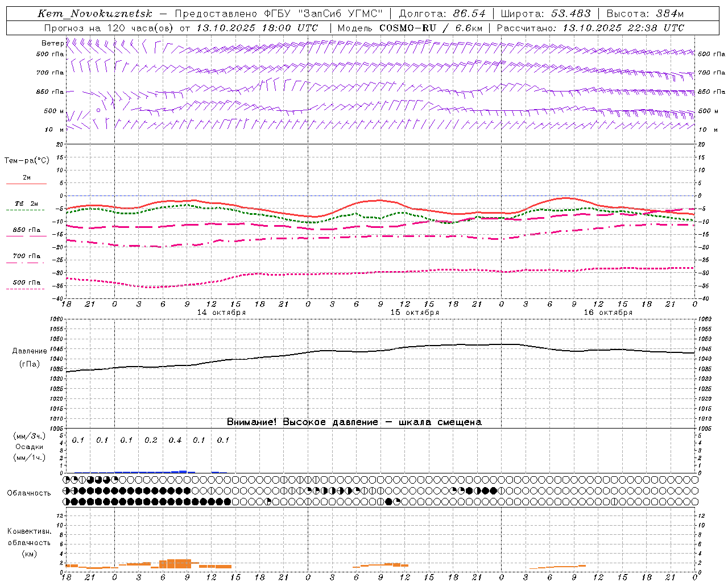The height and width of the screenshot is (582, 728).
Task: Click the "Предоставлено ФГБУ ЗапСиб УГМС" provider text
Action: pyautogui.click(x=279, y=14)
